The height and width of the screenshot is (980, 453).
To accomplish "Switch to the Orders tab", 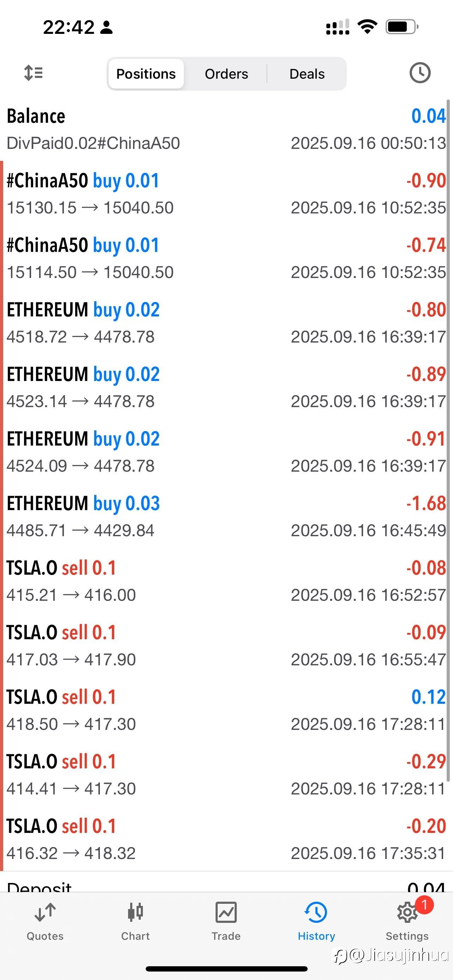I will (226, 74).
